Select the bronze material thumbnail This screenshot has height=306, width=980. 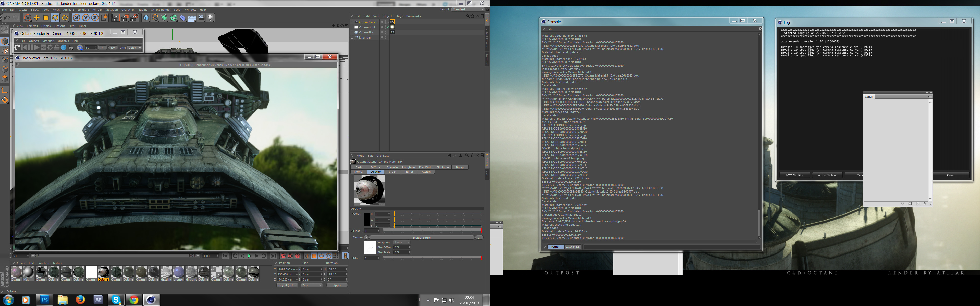pyautogui.click(x=178, y=273)
